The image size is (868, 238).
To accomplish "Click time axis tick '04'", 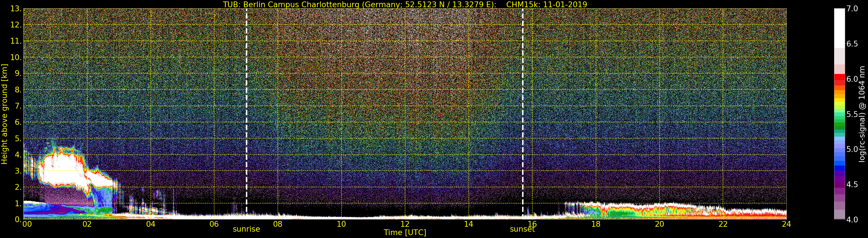I will tap(151, 224).
